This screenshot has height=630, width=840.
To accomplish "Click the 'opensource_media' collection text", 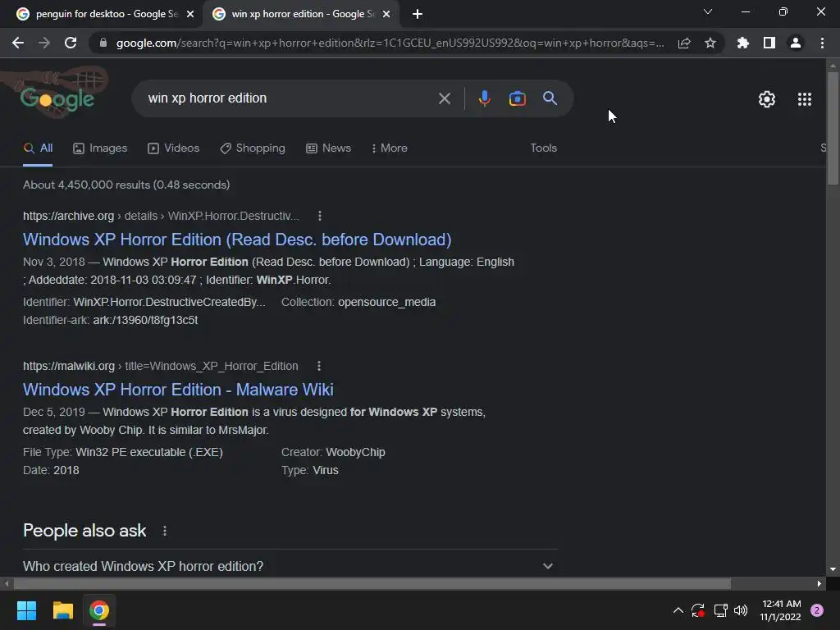I will click(387, 302).
